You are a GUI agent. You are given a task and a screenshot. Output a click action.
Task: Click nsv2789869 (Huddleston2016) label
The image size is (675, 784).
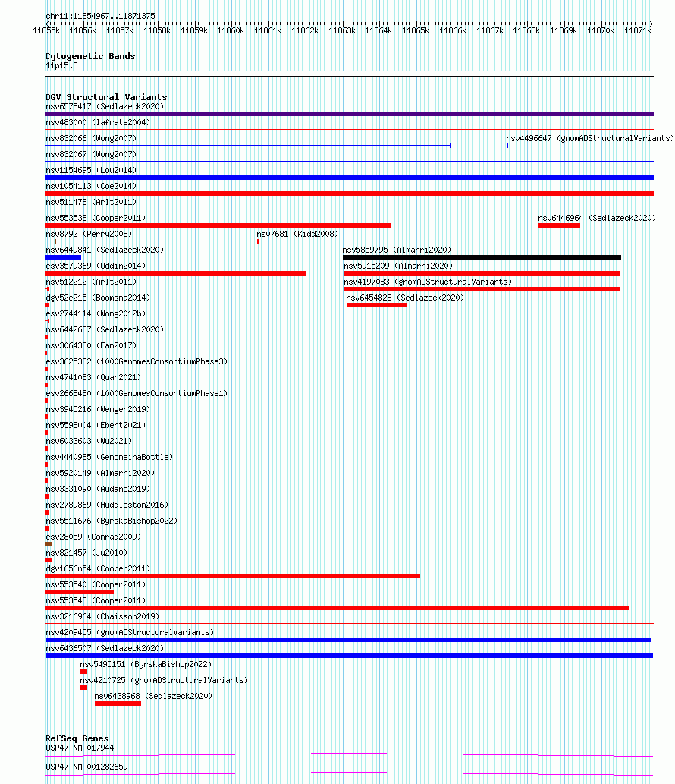click(107, 505)
